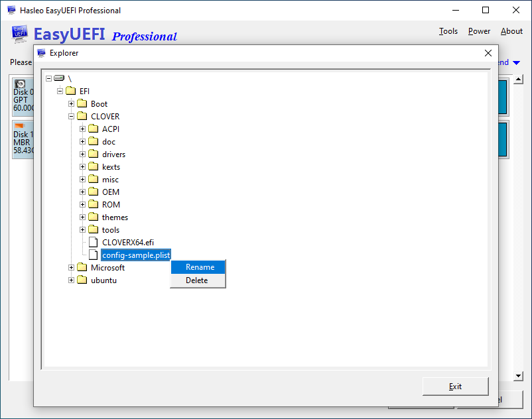
Task: Select the themes folder label
Action: click(x=115, y=217)
